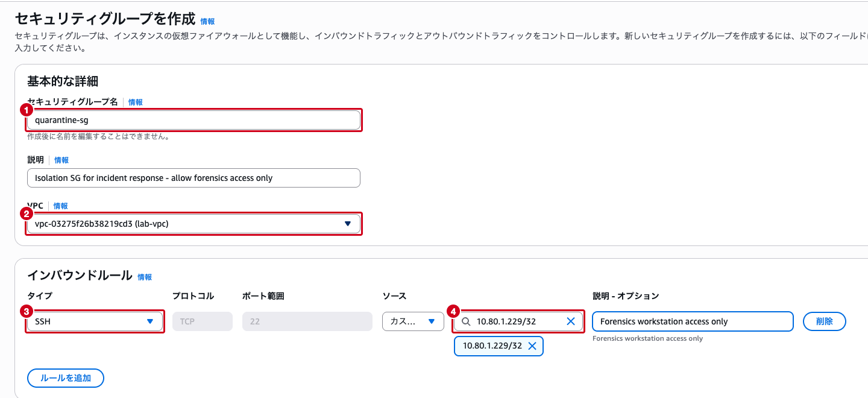868x398 pixels.
Task: Remove the 10.80.1.229/32 CIDR tag
Action: tap(532, 346)
